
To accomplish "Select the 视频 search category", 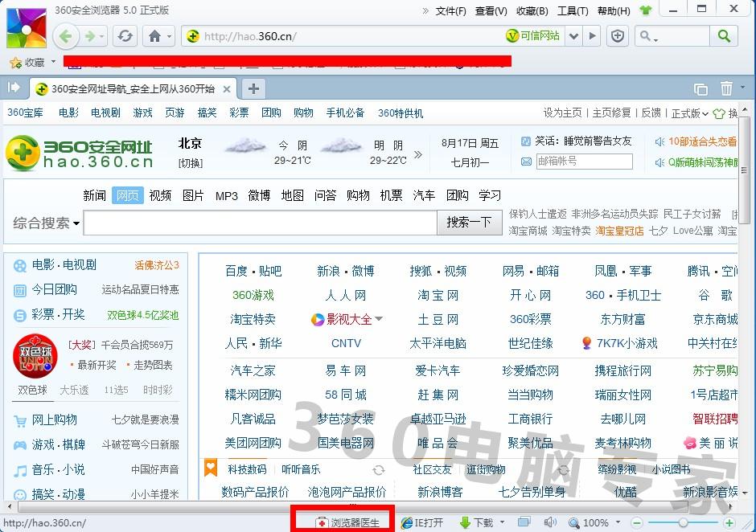I will coord(160,195).
